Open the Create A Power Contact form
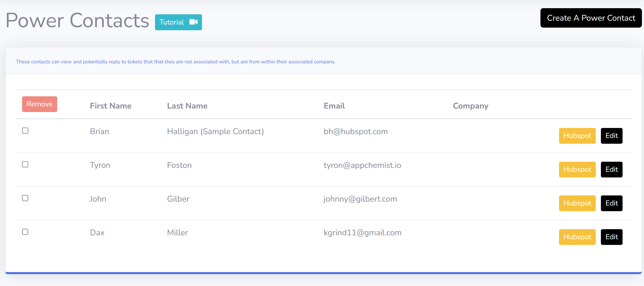644x286 pixels. 591,18
